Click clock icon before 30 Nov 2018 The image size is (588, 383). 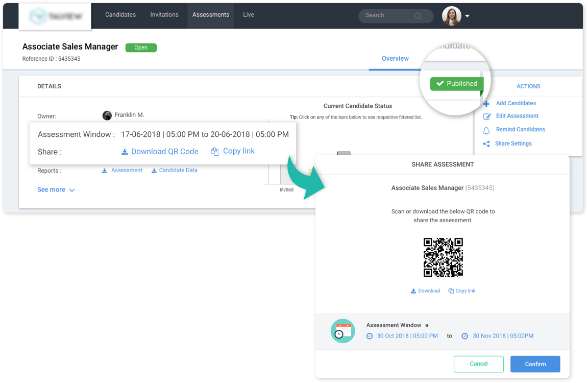coord(464,336)
